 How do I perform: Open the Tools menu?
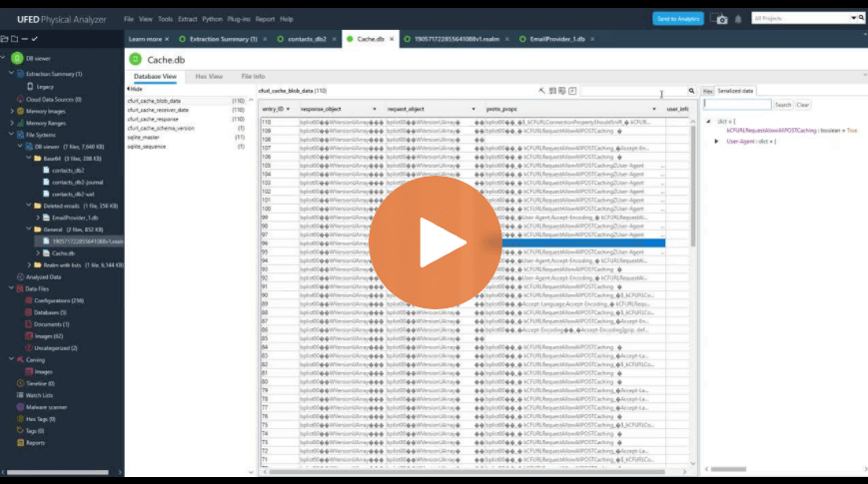(x=165, y=19)
